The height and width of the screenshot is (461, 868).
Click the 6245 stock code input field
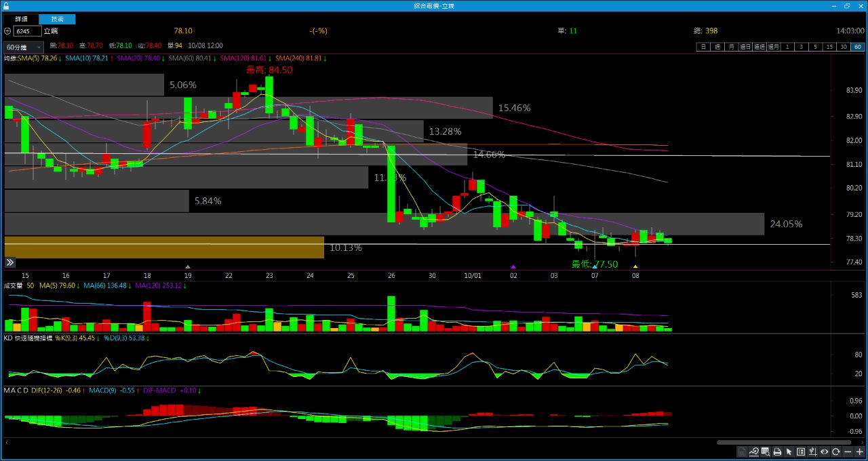(x=27, y=31)
